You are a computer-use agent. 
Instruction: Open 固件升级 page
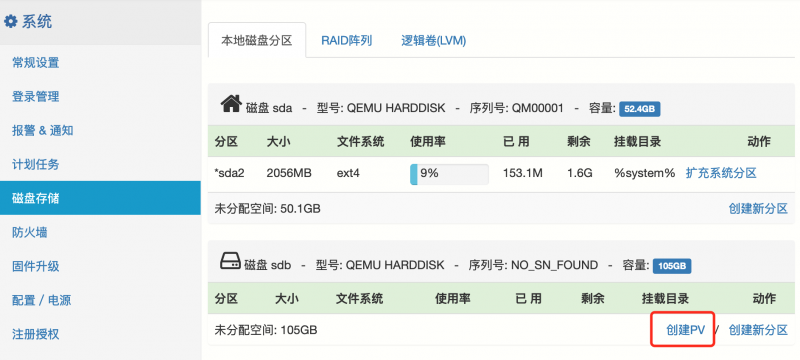36,266
